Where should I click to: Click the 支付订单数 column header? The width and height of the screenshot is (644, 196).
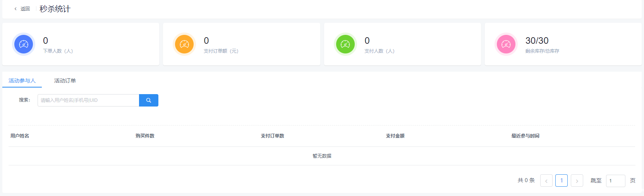pyautogui.click(x=272, y=136)
